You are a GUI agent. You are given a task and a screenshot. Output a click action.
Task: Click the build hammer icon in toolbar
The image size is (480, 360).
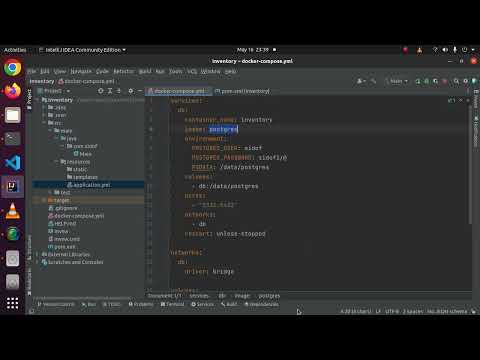pos(374,81)
